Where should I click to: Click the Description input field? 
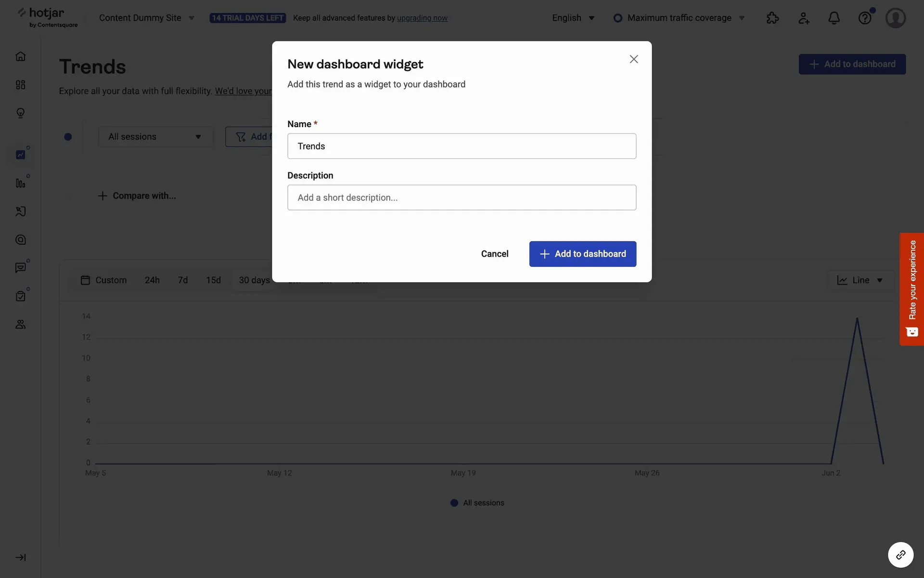pyautogui.click(x=462, y=197)
